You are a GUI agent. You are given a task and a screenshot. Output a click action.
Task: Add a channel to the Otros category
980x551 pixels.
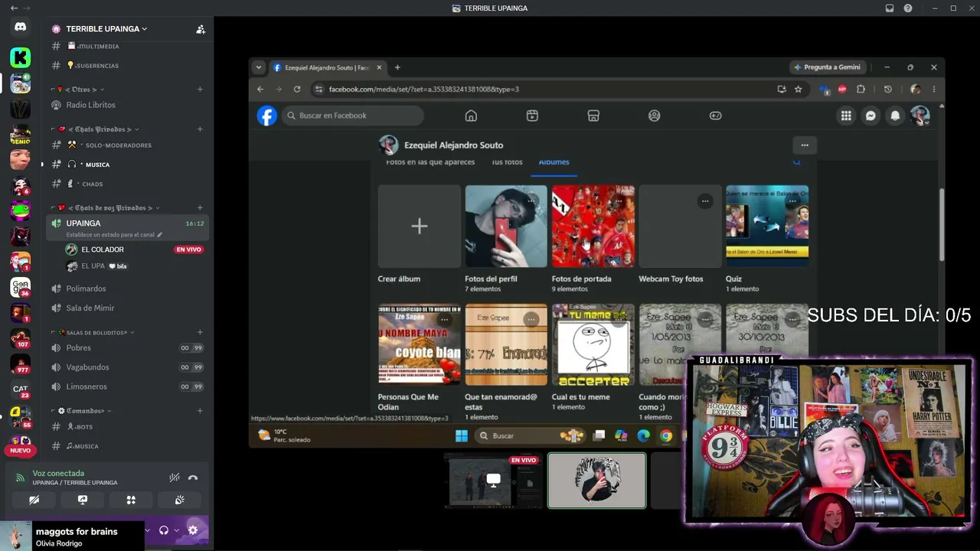200,90
